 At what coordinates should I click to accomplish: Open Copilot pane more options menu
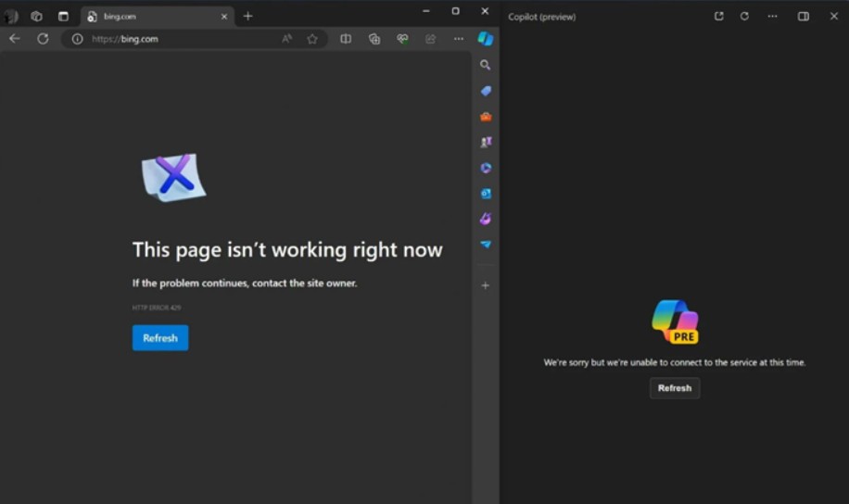772,16
